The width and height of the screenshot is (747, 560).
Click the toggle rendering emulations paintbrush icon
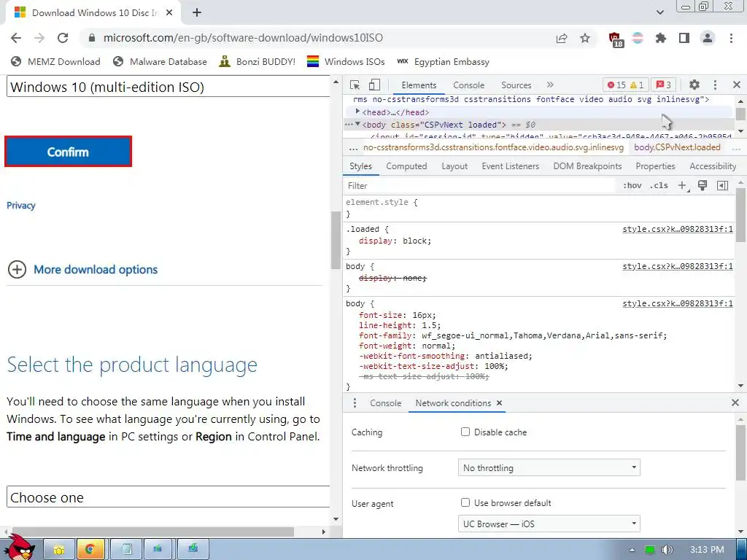pos(703,186)
